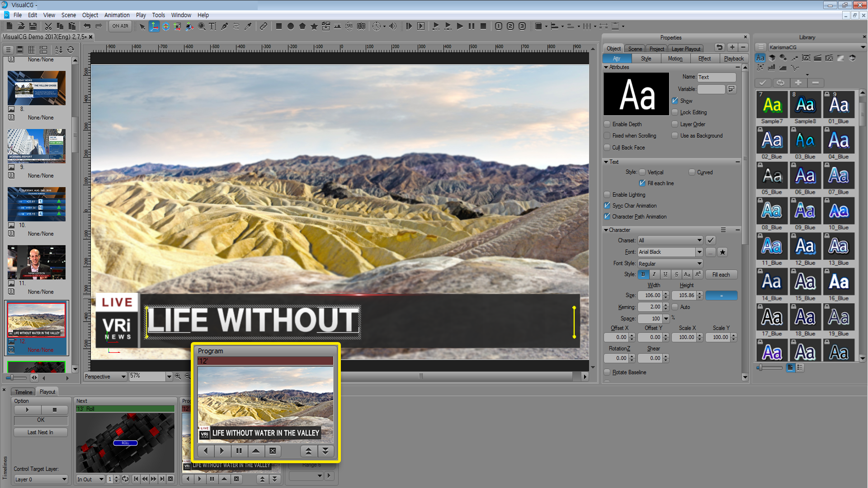Image resolution: width=868 pixels, height=488 pixels.
Task: Click the New file icon
Action: point(9,26)
